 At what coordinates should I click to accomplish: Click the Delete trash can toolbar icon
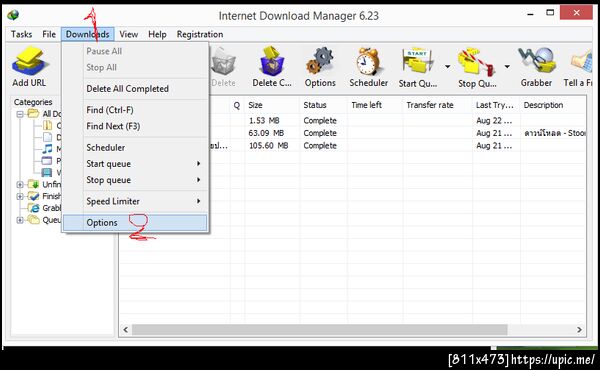pos(223,62)
